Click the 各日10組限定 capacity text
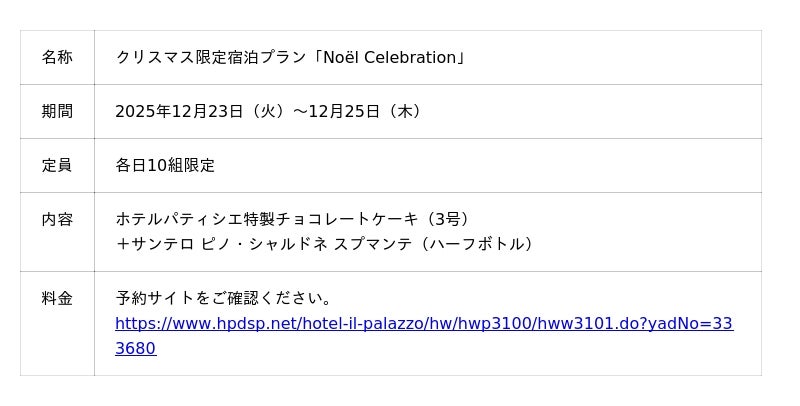Viewport: 800px width, 406px height. pyautogui.click(x=165, y=166)
